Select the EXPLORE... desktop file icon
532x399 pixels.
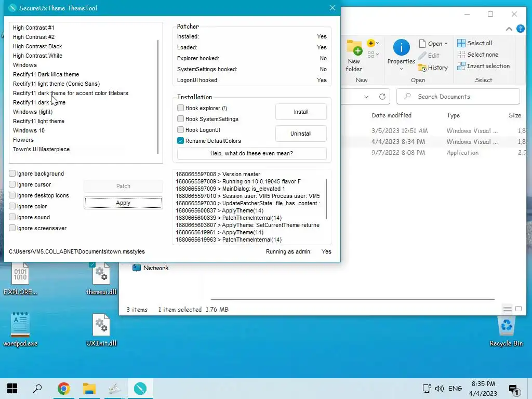pos(20,279)
